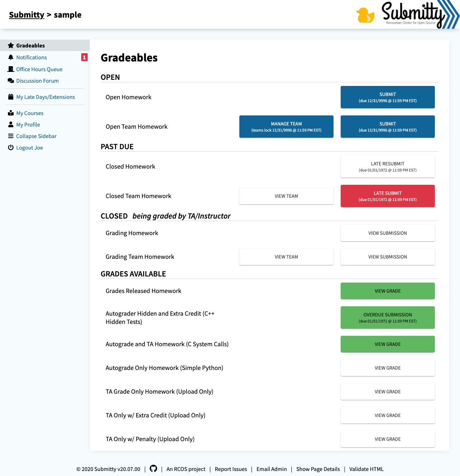Screen dimensions: 460x476
Task: Click the My Late Days calendar icon
Action: 11,97
